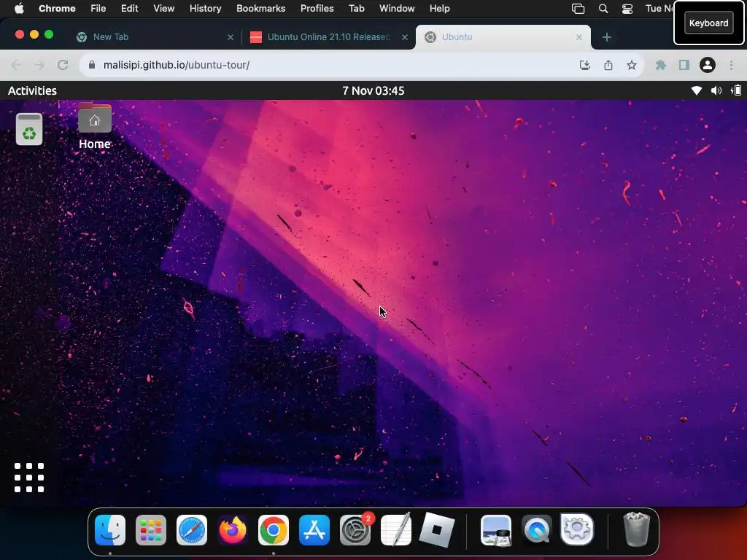The width and height of the screenshot is (747, 560).
Task: Switch to Ubuntu Online 21.10 Released tab
Action: click(329, 36)
